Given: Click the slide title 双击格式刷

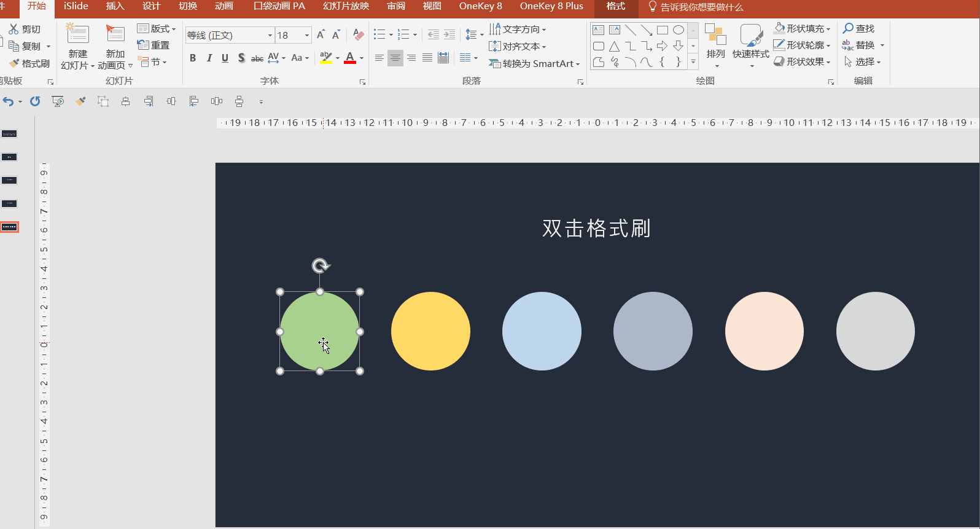Looking at the screenshot, I should click(x=596, y=229).
